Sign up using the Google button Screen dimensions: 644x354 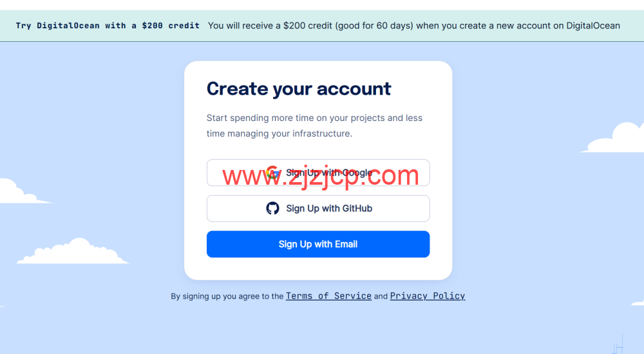318,172
